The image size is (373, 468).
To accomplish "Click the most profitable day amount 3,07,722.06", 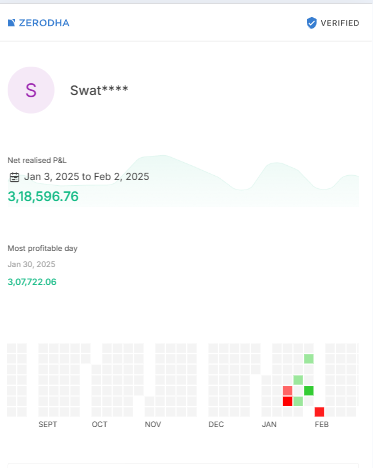I will tap(32, 282).
